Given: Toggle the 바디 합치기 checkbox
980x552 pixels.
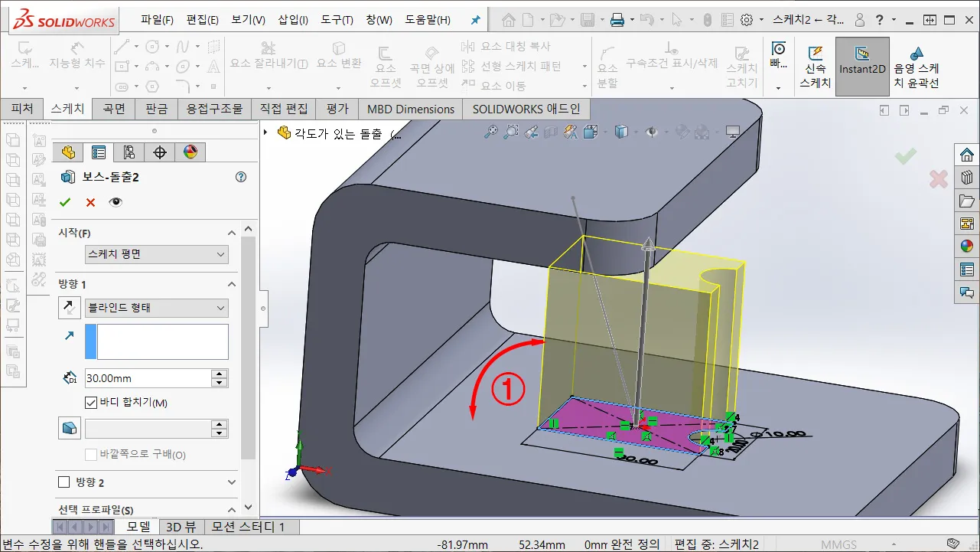Looking at the screenshot, I should point(91,403).
